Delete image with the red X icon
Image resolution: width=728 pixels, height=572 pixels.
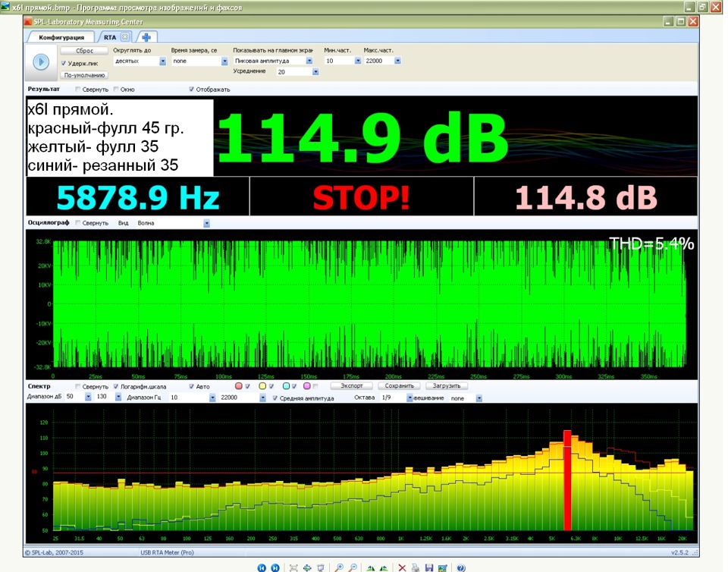coord(402,567)
